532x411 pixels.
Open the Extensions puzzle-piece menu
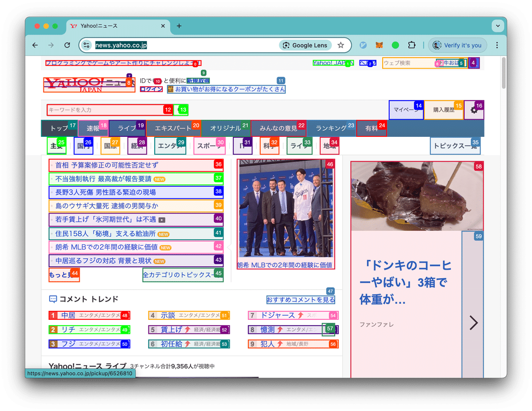412,45
